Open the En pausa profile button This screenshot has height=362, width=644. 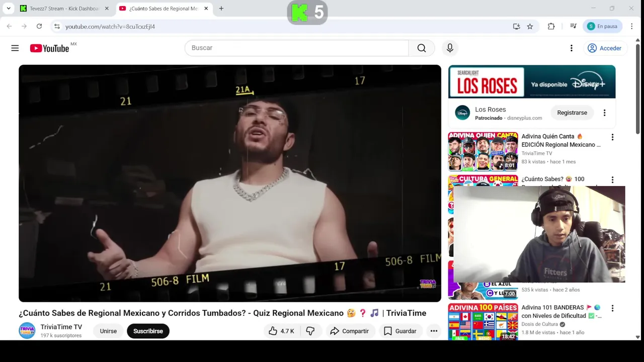pyautogui.click(x=603, y=26)
